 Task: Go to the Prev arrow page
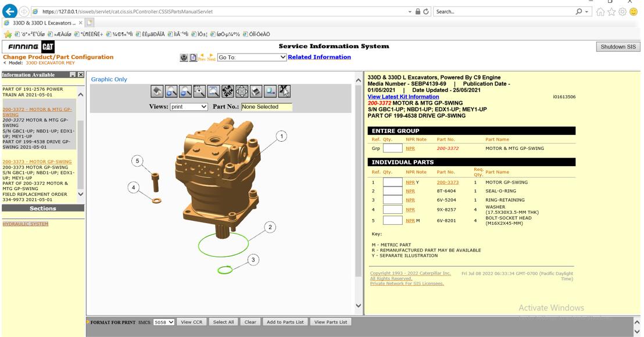[202, 57]
